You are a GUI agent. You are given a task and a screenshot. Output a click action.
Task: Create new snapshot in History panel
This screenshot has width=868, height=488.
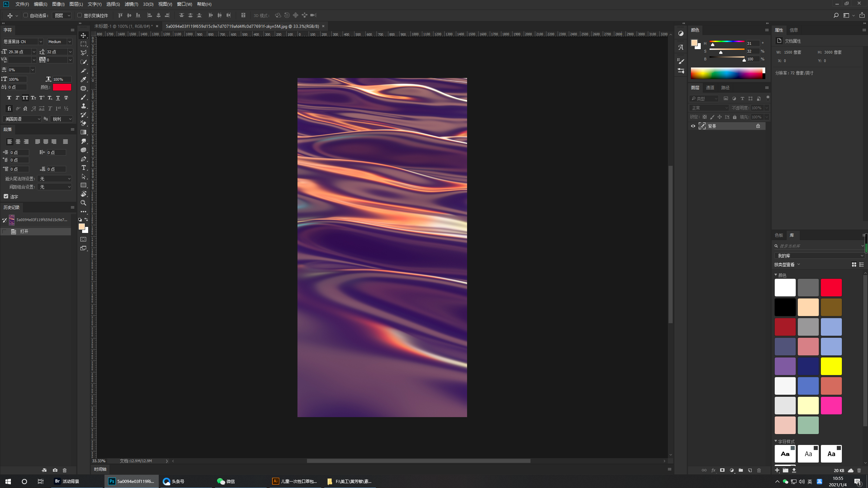pos(55,470)
